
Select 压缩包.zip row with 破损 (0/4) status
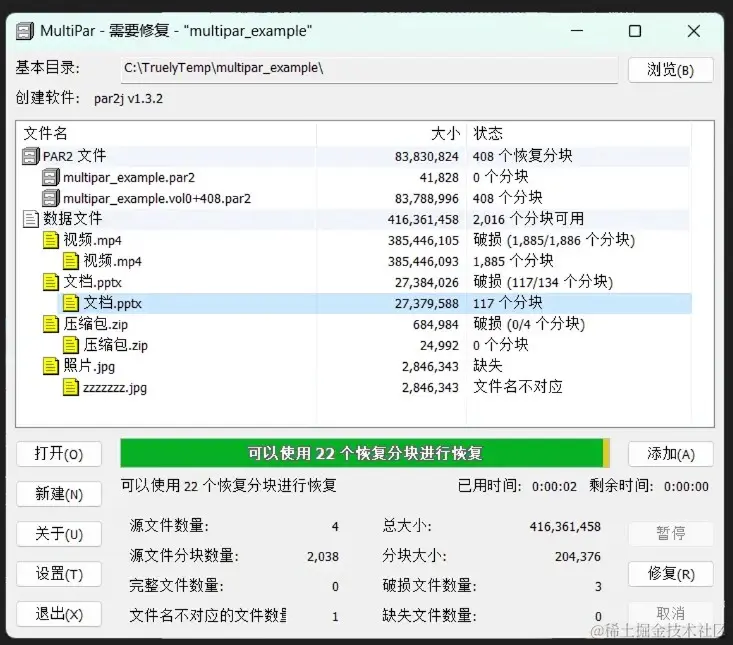coord(356,324)
